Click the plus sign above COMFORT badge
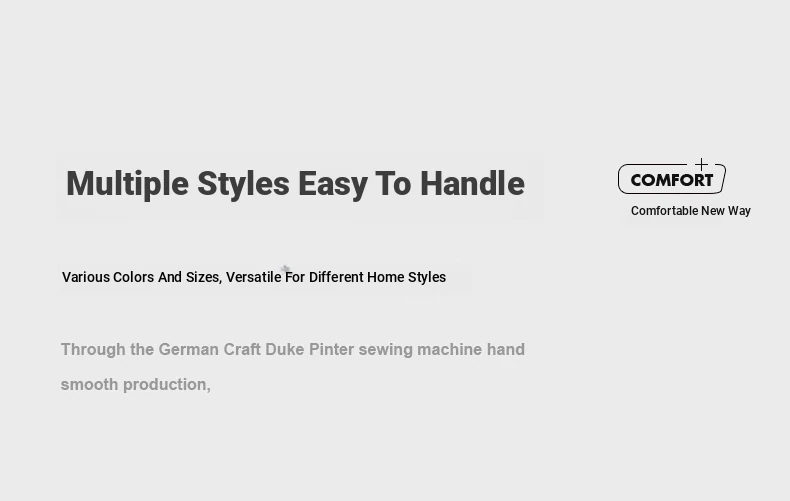790x501 pixels. [701, 164]
